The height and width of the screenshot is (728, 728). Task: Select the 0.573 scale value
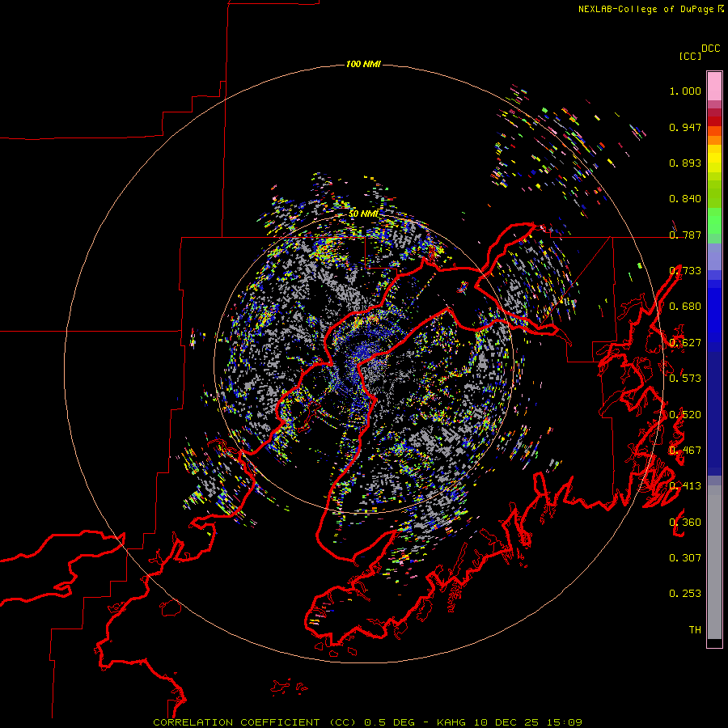tap(685, 379)
